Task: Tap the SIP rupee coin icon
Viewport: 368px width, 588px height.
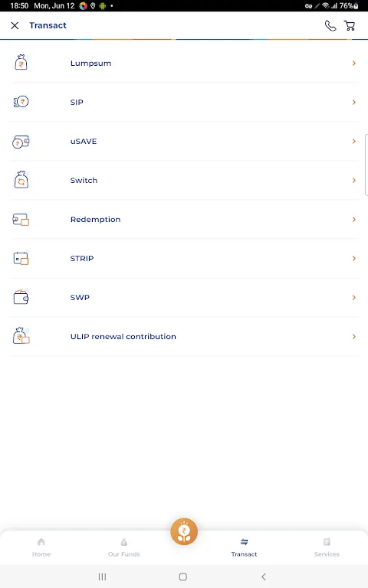Action: 21,102
